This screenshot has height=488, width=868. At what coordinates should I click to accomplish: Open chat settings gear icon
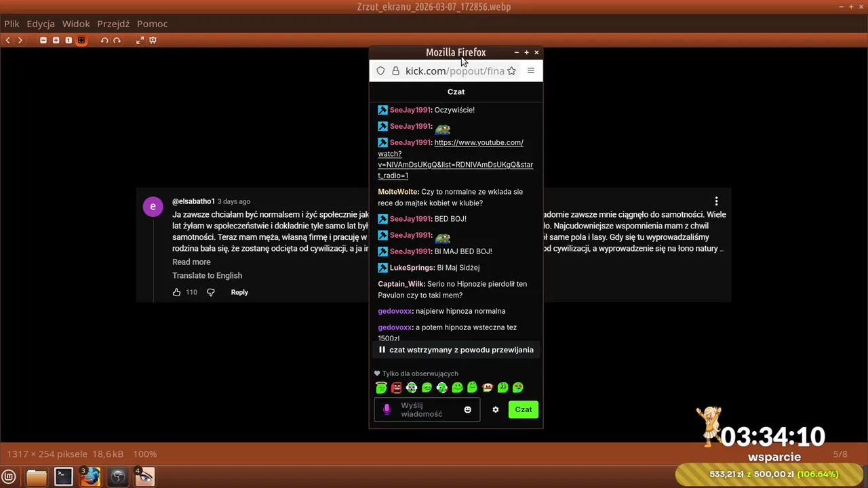[x=496, y=409]
